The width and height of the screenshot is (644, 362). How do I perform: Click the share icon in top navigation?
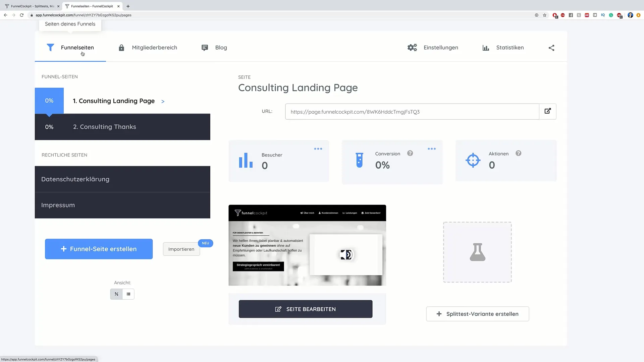tap(551, 48)
